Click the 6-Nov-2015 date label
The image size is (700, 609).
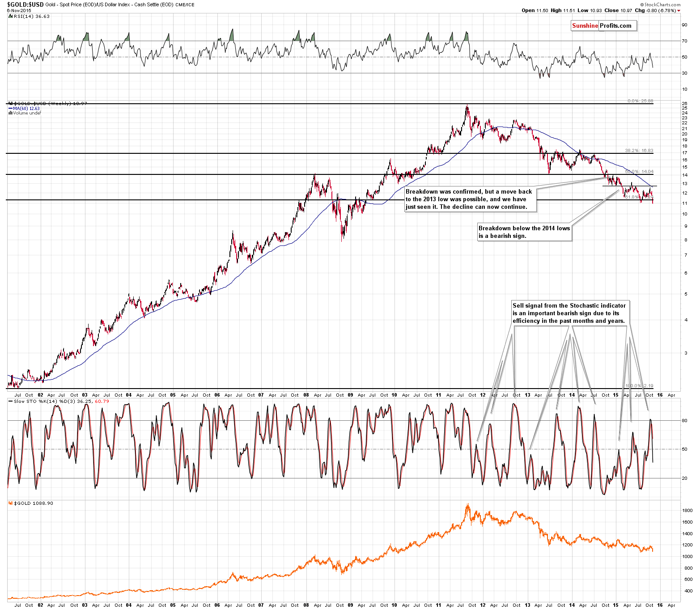(x=19, y=10)
